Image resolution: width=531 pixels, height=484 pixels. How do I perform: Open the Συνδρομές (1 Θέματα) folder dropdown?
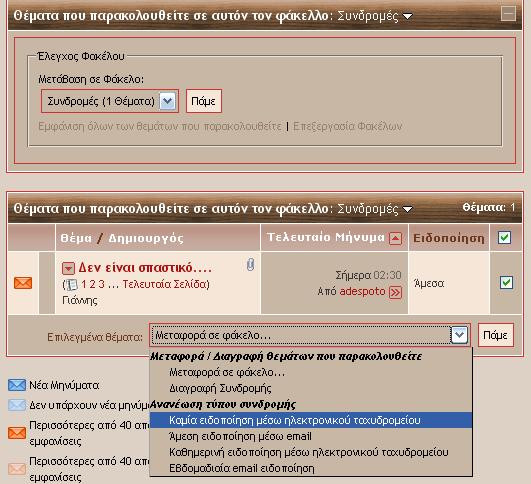[110, 101]
